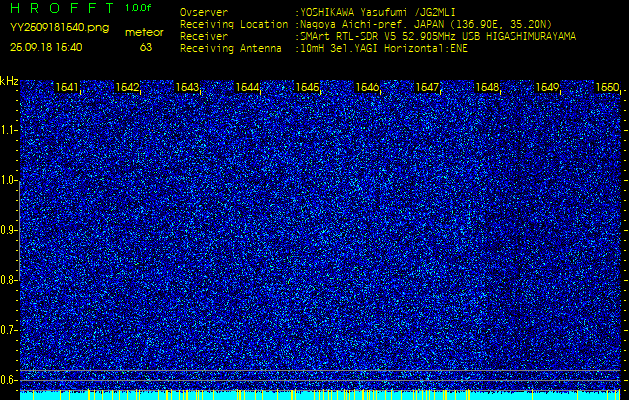Click antenna text 10mH 3el.YAGI Horizontal:ENE
The height and width of the screenshot is (400, 629).
[x=384, y=49]
